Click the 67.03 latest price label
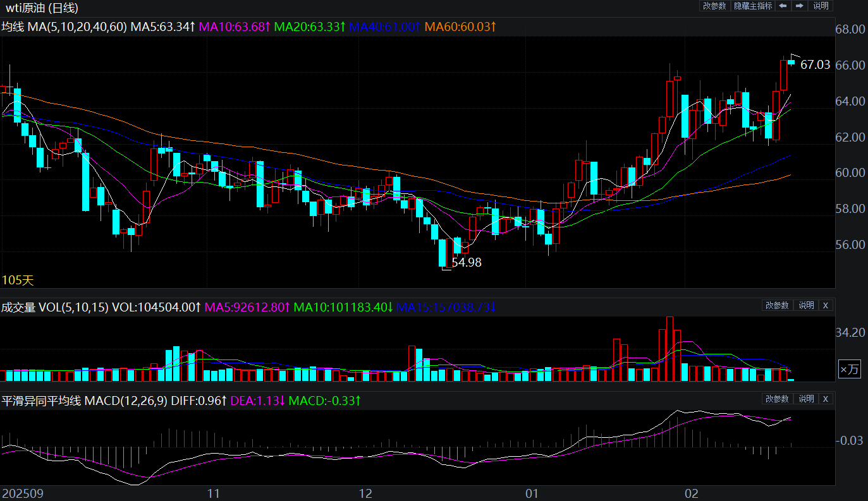 (815, 64)
